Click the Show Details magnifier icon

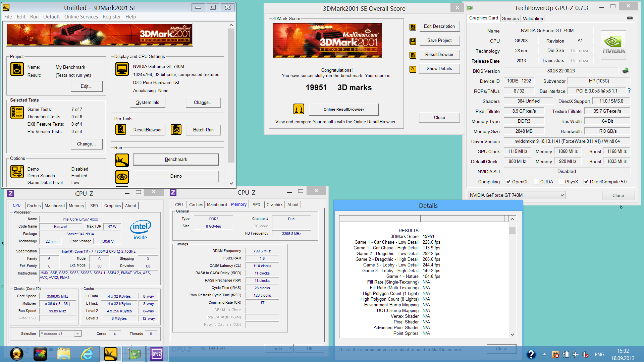(413, 69)
